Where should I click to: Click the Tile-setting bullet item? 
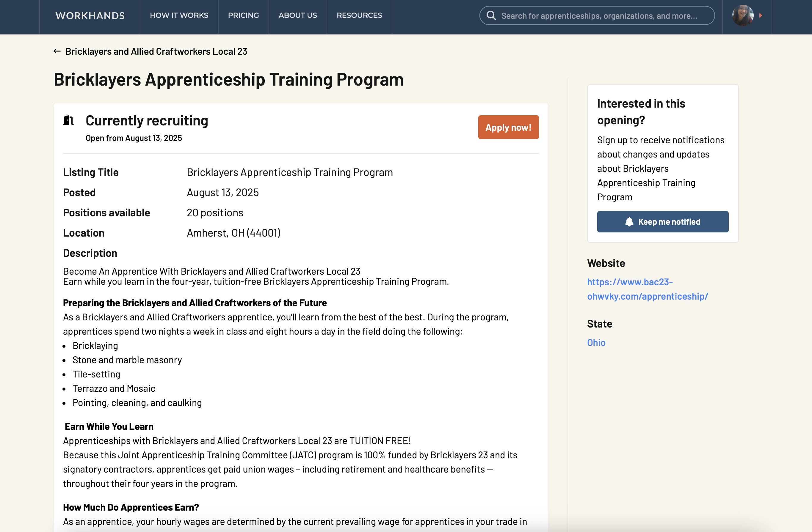coord(97,374)
